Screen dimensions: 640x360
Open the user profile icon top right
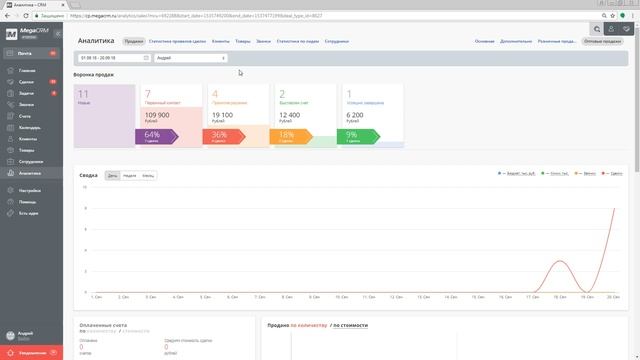(611, 29)
